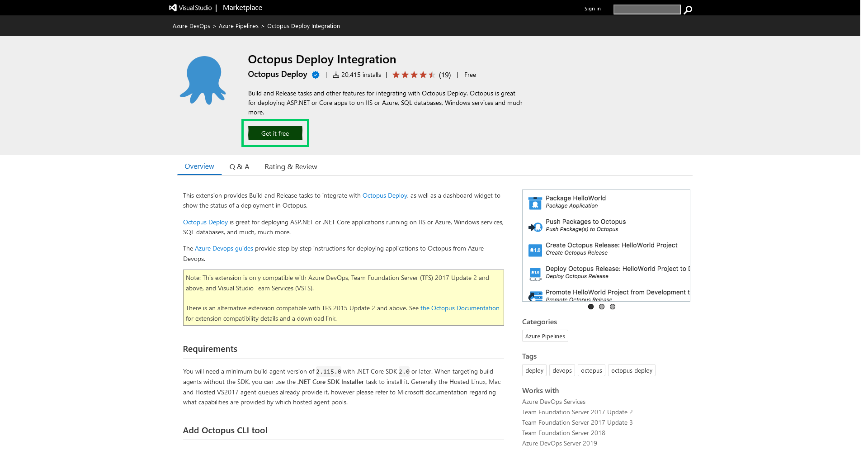Switch to the Rating & Review tab

[291, 167]
